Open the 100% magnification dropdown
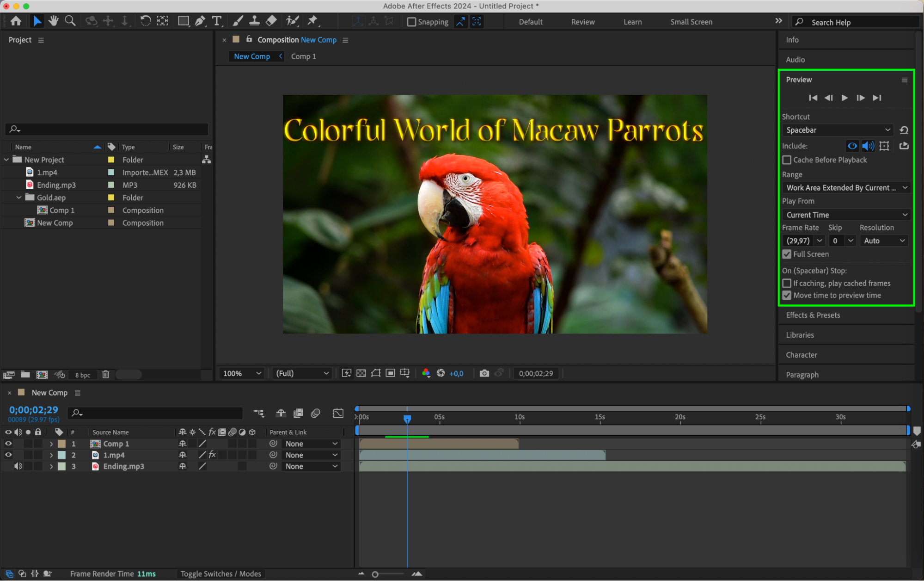The width and height of the screenshot is (924, 581). (242, 373)
